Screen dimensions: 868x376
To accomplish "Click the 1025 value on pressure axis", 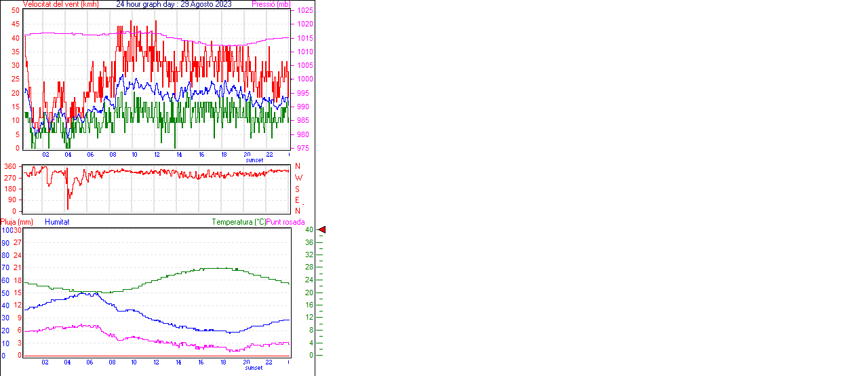I will pos(304,11).
